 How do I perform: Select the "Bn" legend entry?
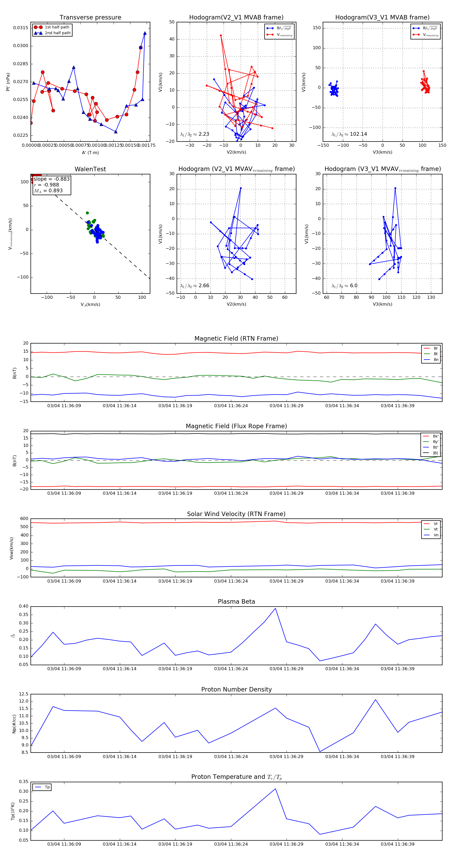[x=431, y=360]
